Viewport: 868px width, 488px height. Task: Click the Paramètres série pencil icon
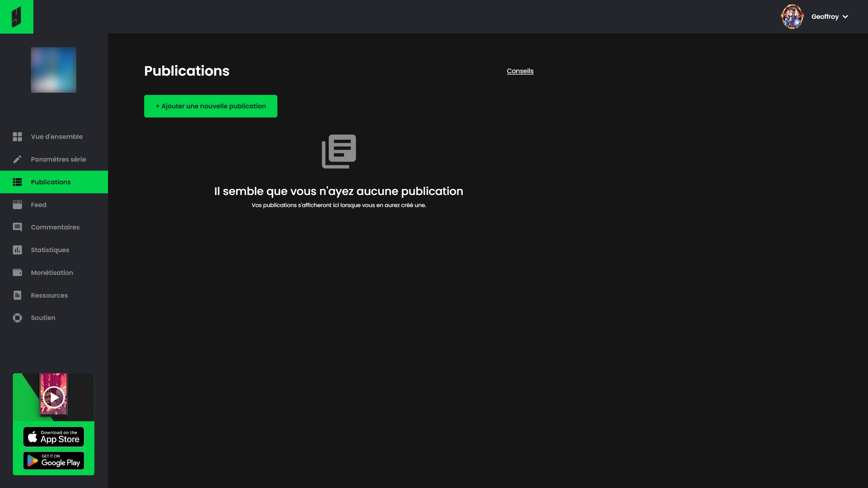(x=17, y=159)
